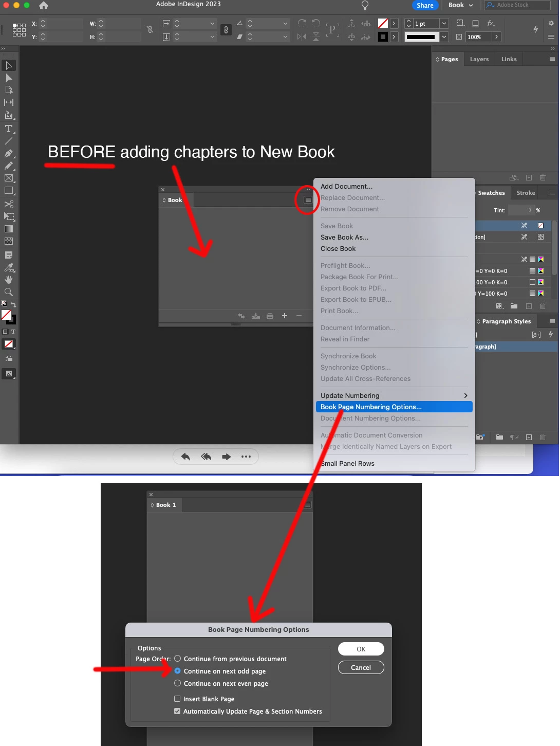The width and height of the screenshot is (560, 746).
Task: Click the Home icon in title bar
Action: (44, 5)
